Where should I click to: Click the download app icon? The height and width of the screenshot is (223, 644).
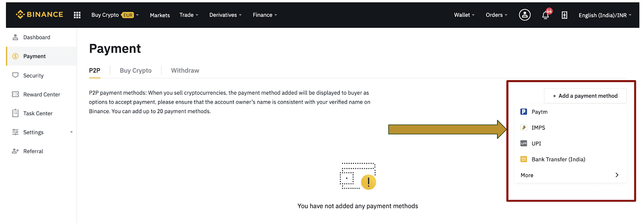[564, 15]
